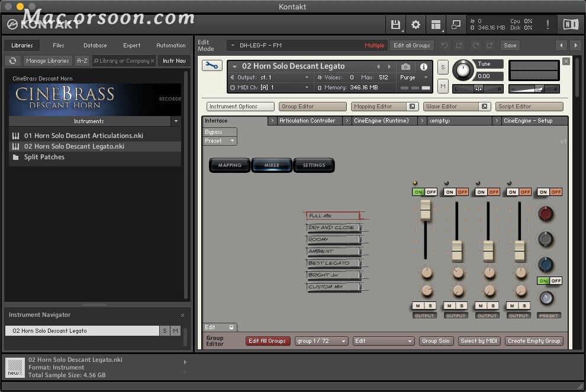The image size is (586, 392).
Task: Click the blue mixer knob
Action: [546, 264]
